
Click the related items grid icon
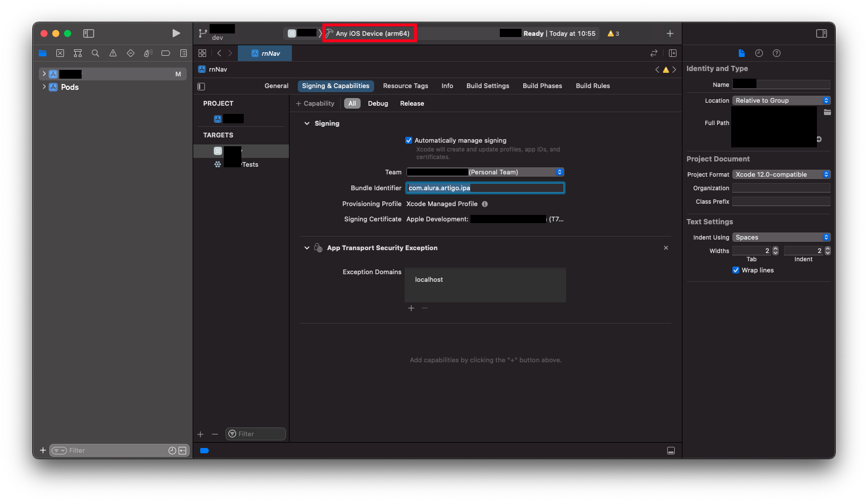pos(202,53)
